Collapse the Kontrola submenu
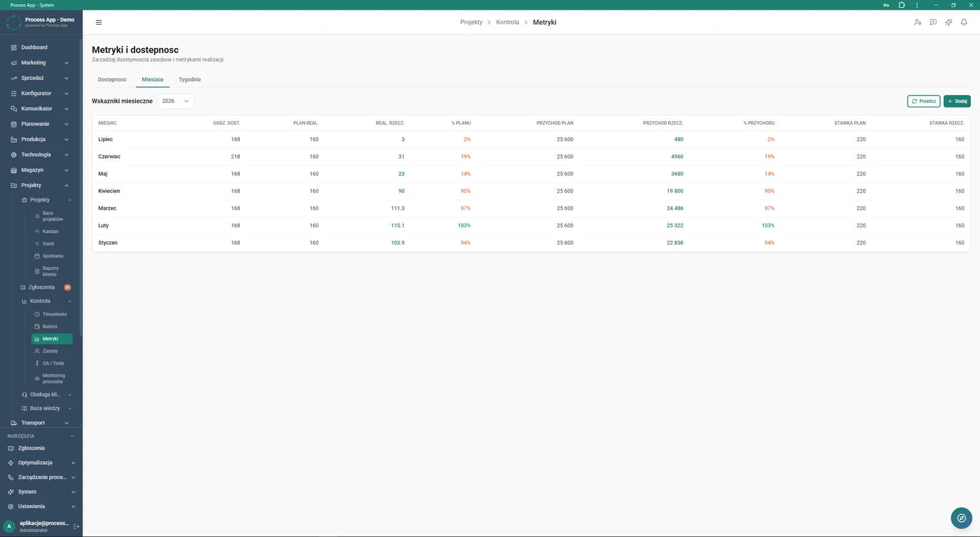 click(45, 301)
